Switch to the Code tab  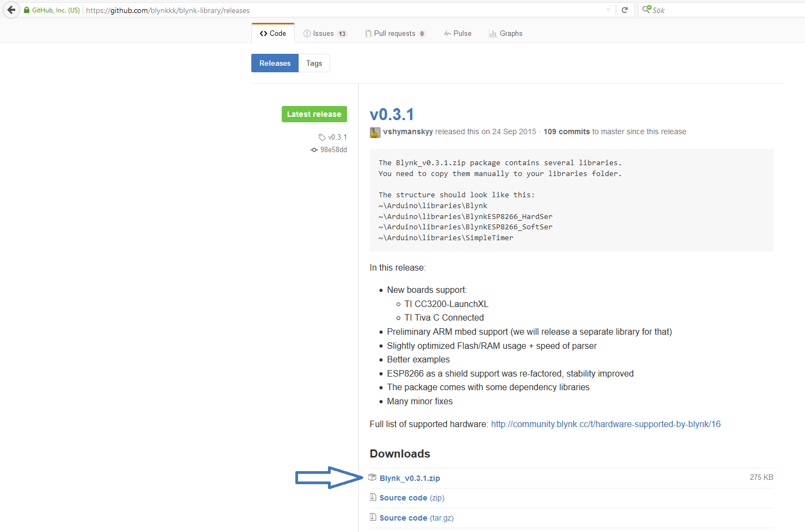coord(273,33)
